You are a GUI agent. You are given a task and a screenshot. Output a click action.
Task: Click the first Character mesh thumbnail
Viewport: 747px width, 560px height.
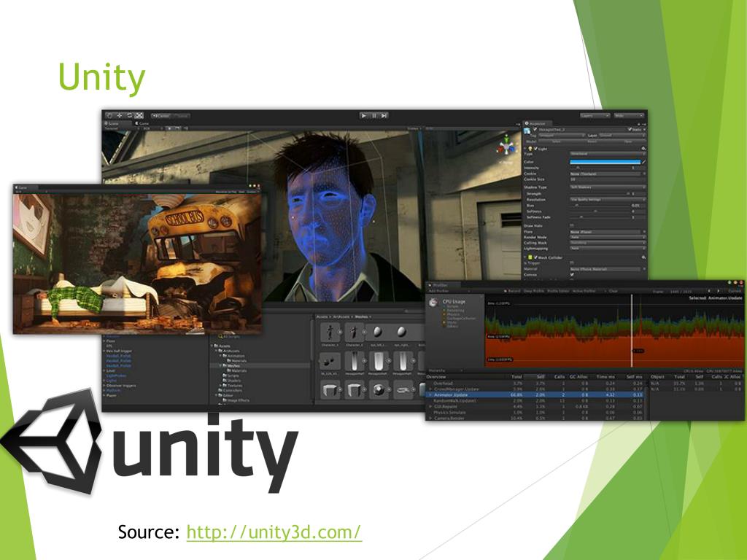(330, 332)
